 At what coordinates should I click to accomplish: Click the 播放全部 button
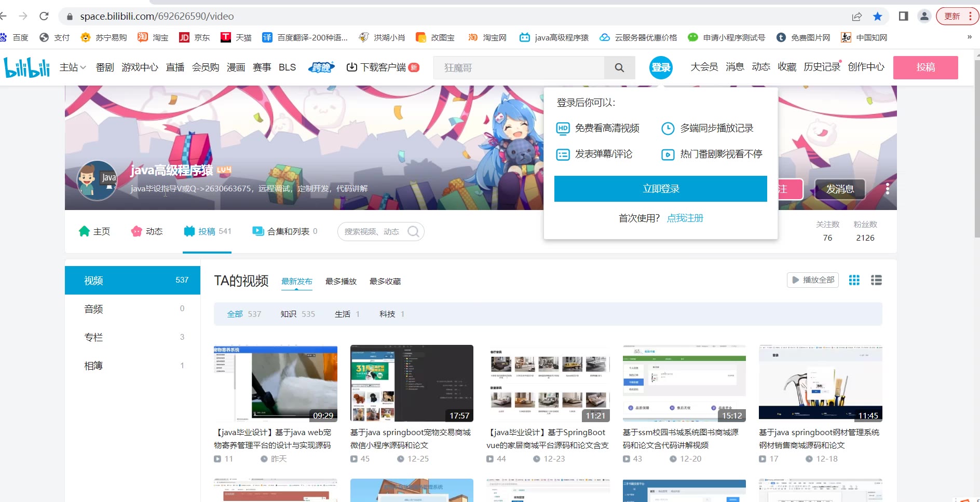pyautogui.click(x=813, y=280)
